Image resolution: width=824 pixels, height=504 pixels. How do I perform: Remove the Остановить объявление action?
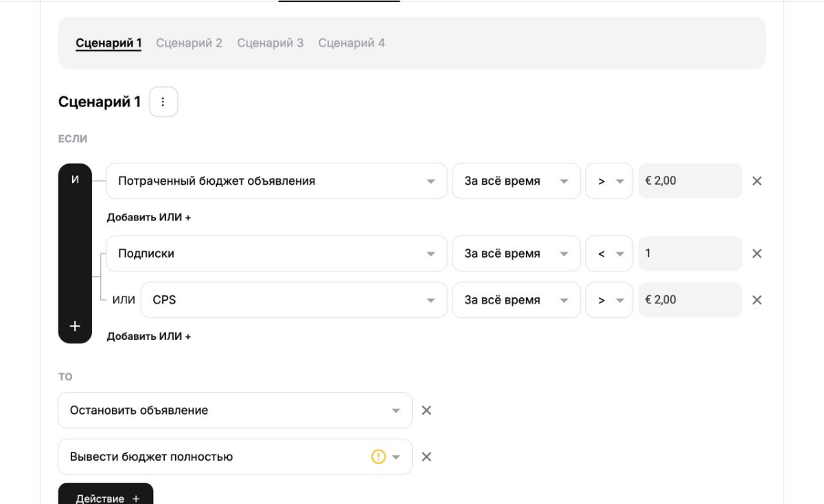pyautogui.click(x=426, y=411)
